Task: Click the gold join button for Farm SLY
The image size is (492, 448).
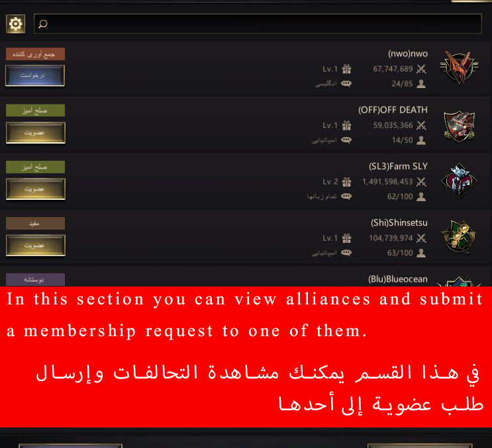Action: (x=36, y=189)
